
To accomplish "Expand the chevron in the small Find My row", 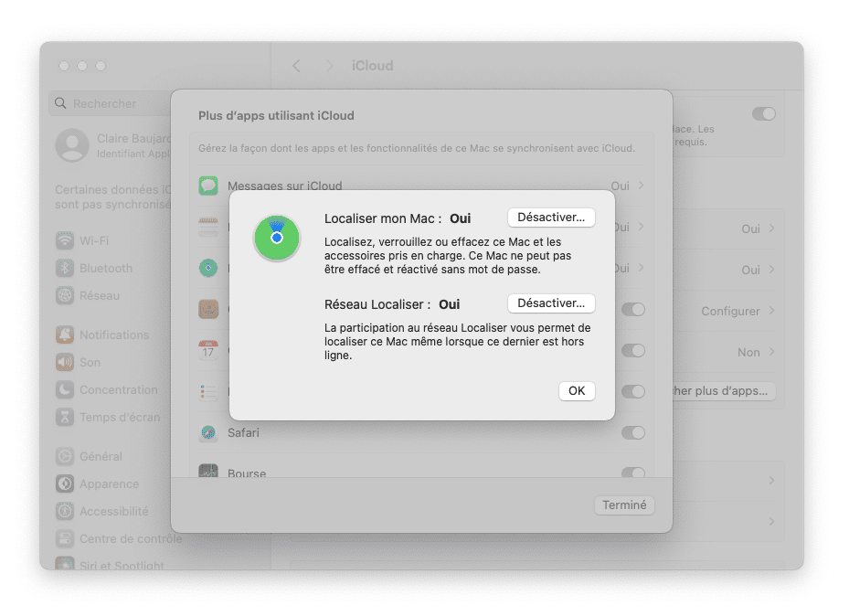I will tap(641, 268).
